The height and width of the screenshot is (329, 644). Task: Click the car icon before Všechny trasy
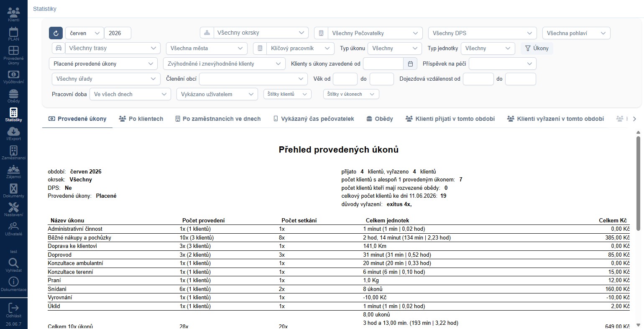[x=59, y=48]
